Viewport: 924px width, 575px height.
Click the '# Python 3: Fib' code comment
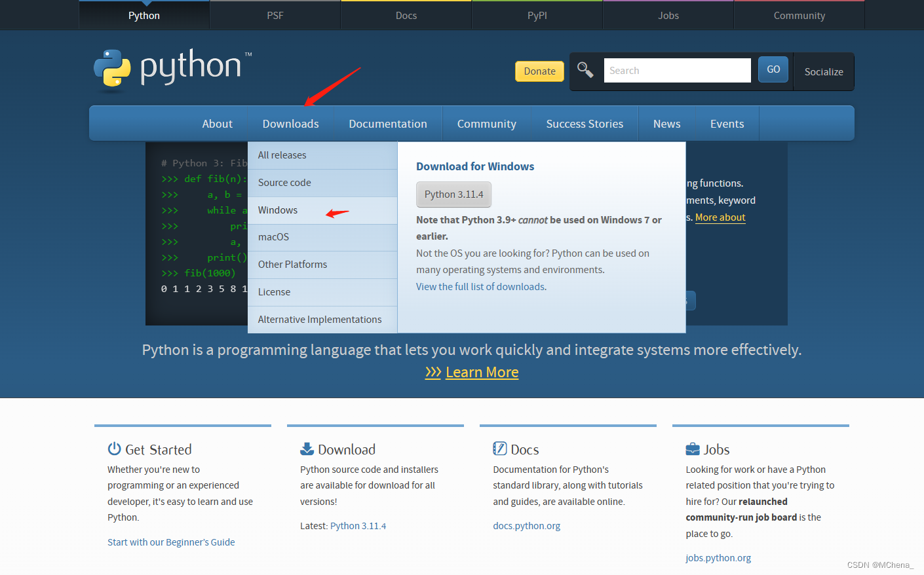point(204,163)
